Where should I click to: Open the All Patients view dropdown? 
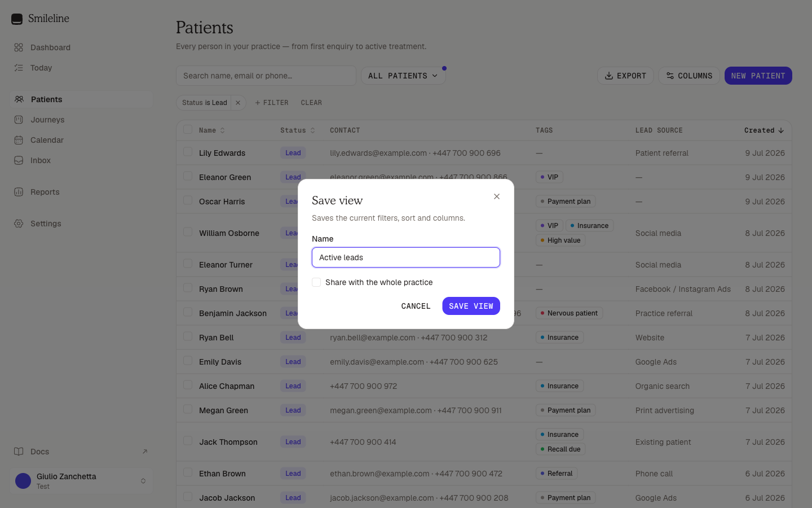[x=403, y=76]
